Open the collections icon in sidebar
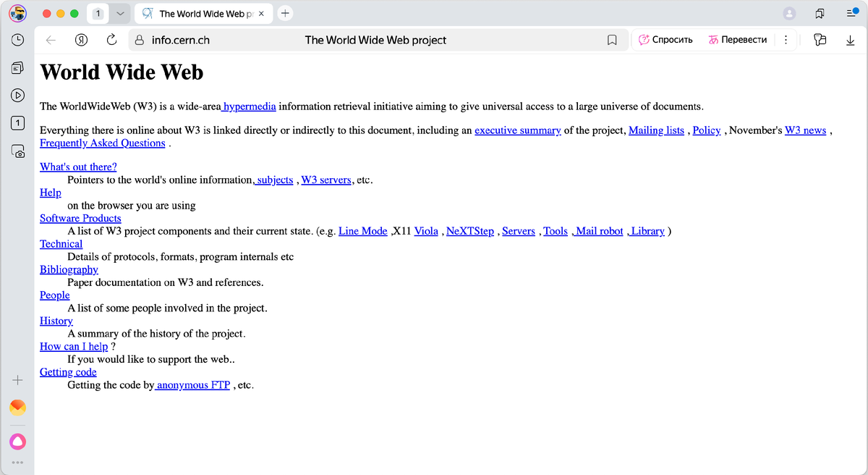 [17, 68]
